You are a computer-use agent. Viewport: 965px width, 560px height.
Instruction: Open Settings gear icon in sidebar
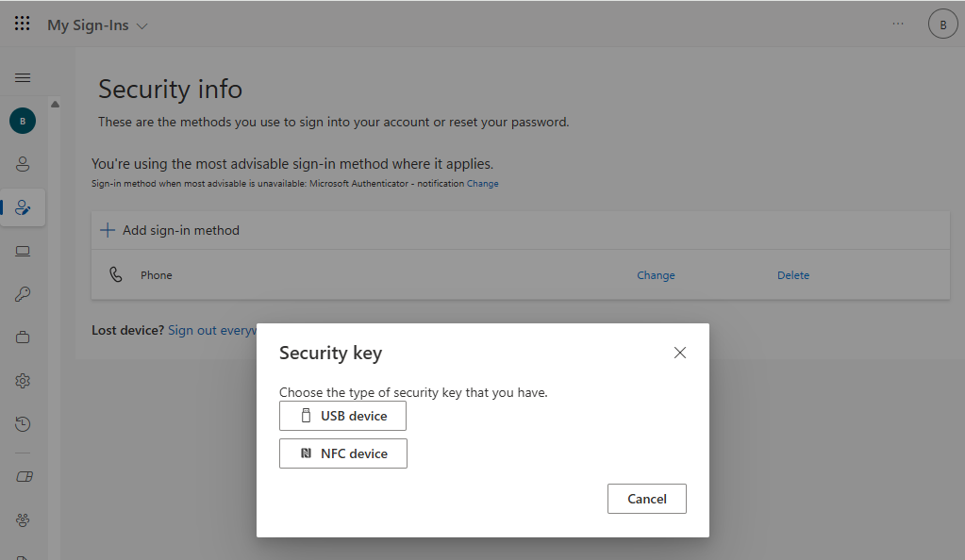tap(23, 381)
